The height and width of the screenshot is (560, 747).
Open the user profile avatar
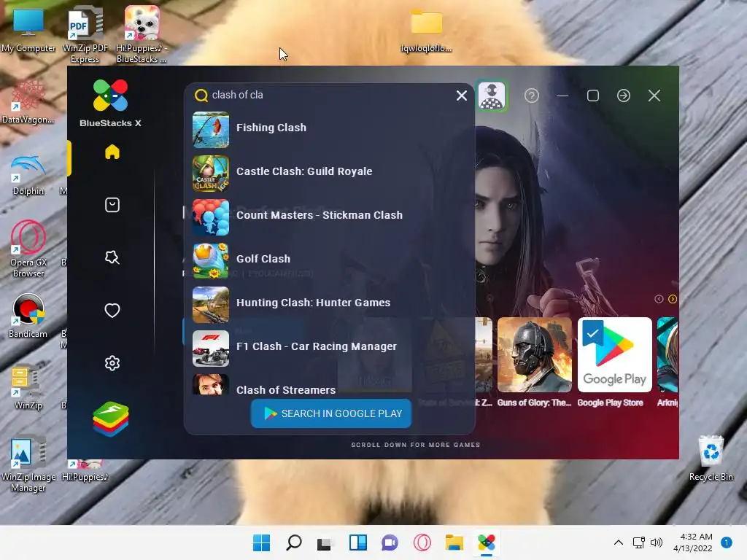click(492, 96)
